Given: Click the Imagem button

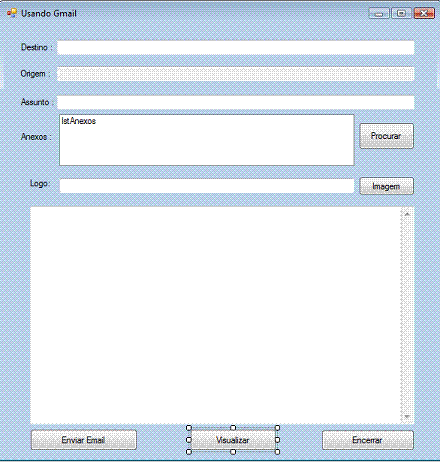Looking at the screenshot, I should (386, 186).
